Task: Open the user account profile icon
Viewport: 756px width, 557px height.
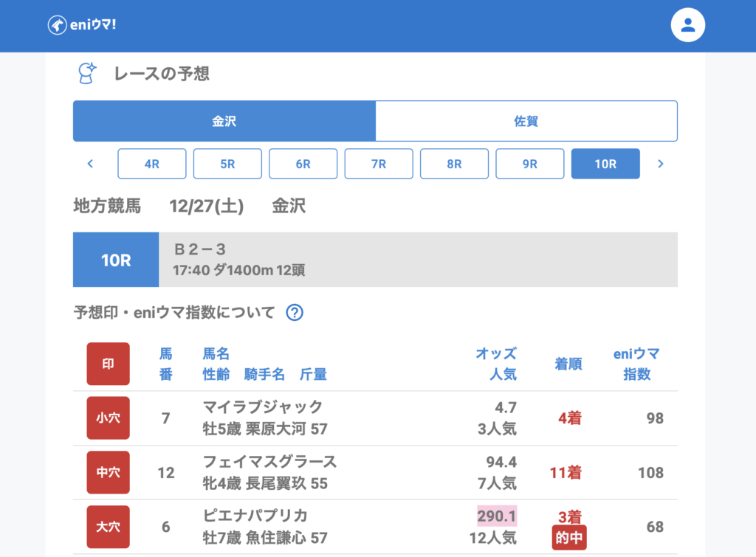Action: coord(687,25)
